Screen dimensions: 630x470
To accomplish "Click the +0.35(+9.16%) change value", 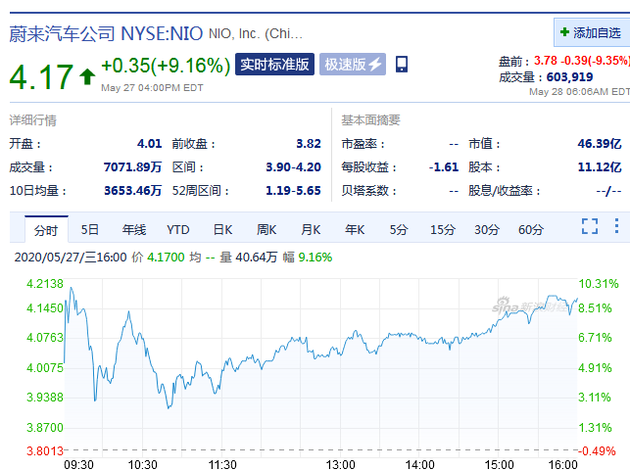I will coord(166,65).
